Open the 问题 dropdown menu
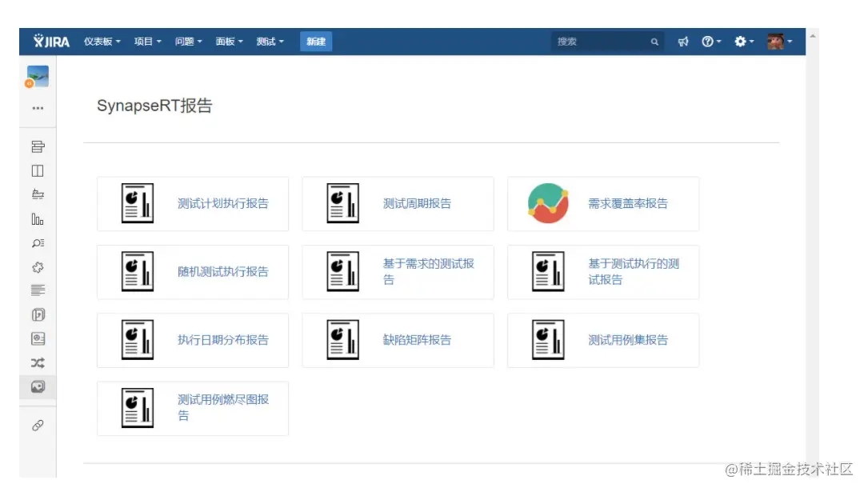Image resolution: width=868 pixels, height=492 pixels. point(188,42)
